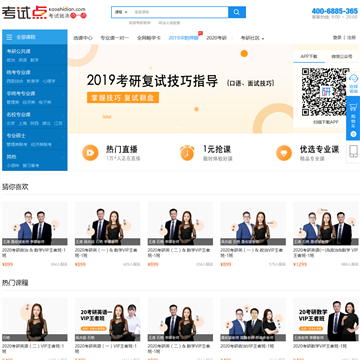Image resolution: width=360 pixels, height=360 pixels.
Task: Open 2020考研 navigation item
Action: [216, 38]
